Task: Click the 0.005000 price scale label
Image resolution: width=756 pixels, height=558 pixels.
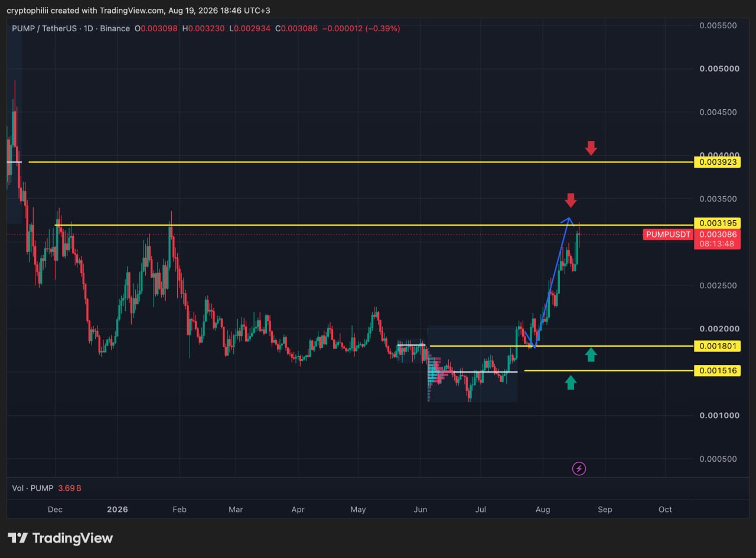Action: click(x=719, y=68)
